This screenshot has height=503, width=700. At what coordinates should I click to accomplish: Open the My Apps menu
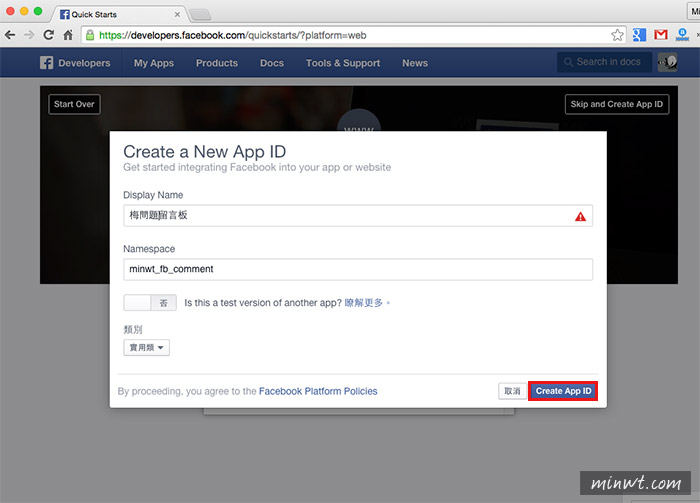[x=154, y=63]
